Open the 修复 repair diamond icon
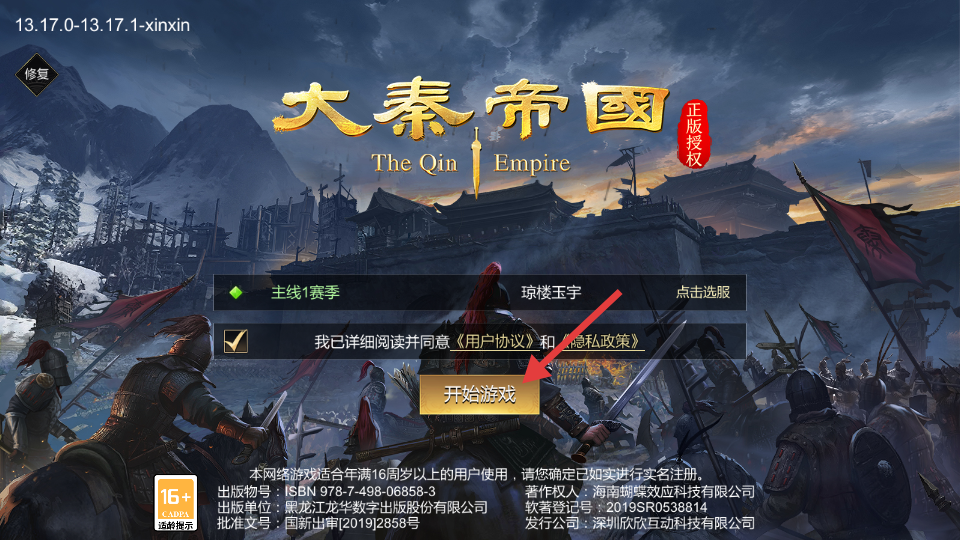The image size is (960, 540). pos(37,75)
